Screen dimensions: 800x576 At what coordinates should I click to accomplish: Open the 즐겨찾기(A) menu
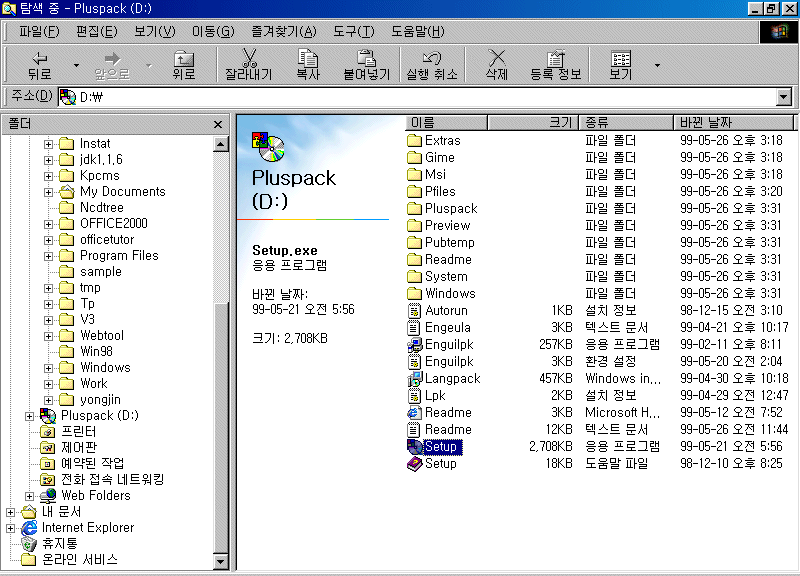point(284,32)
